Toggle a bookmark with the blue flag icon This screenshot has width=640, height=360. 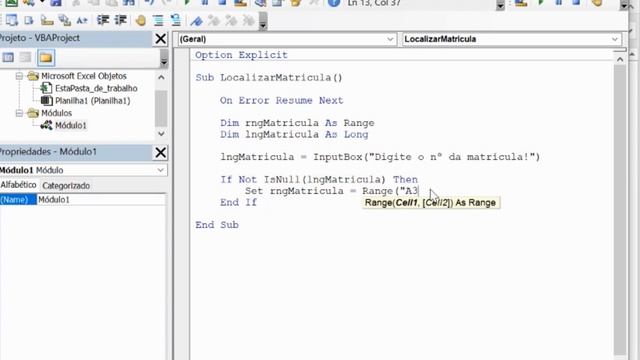point(196,20)
